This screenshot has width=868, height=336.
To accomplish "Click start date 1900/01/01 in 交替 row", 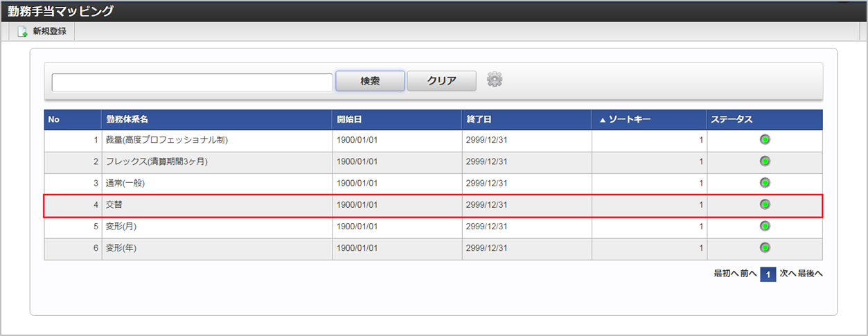I will 357,205.
